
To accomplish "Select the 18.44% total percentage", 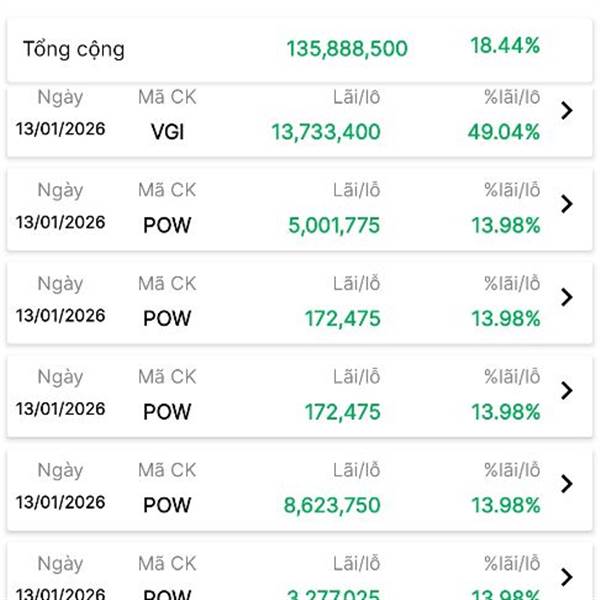I will (x=505, y=46).
